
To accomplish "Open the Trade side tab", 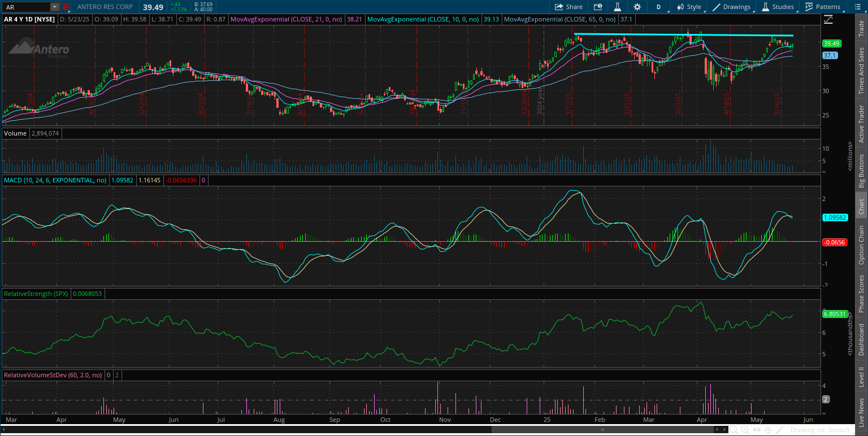I will tap(861, 28).
